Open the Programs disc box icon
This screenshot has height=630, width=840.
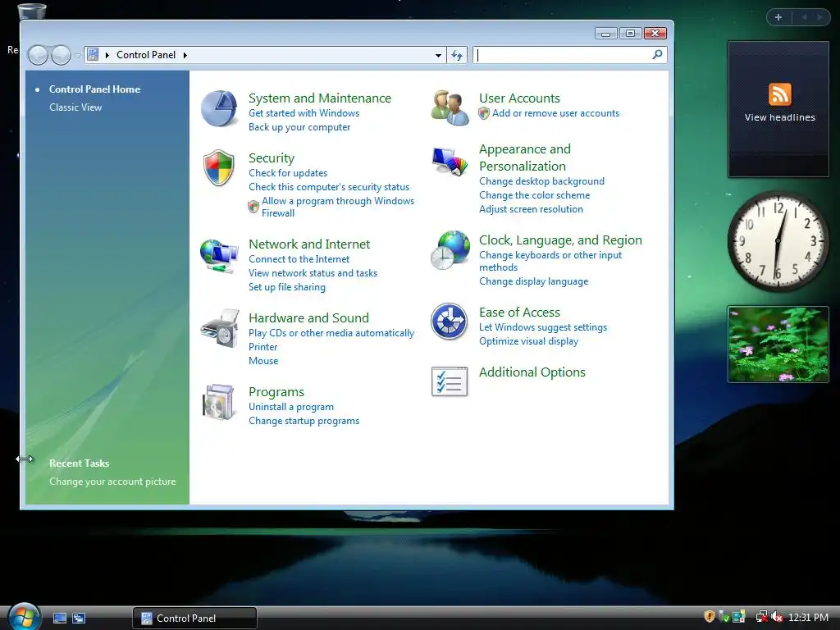(218, 402)
